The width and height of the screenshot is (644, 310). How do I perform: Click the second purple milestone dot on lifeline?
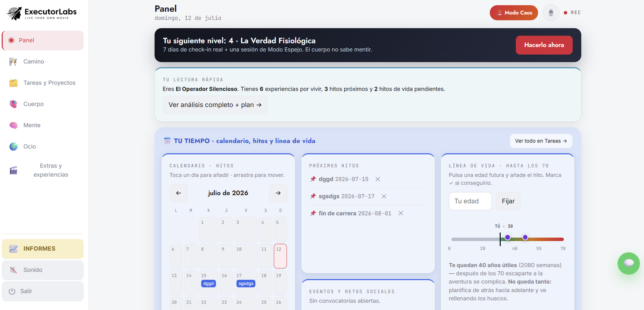525,238
